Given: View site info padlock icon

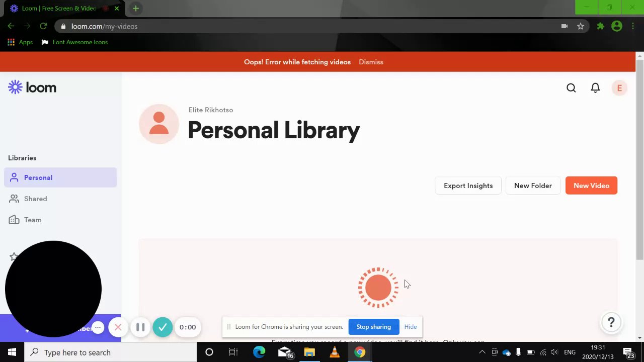Looking at the screenshot, I should pos(63,26).
